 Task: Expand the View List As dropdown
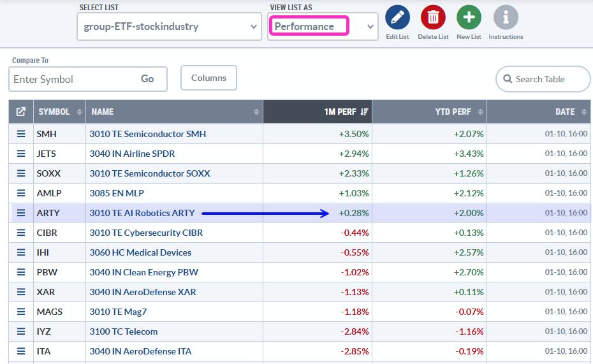tap(323, 27)
